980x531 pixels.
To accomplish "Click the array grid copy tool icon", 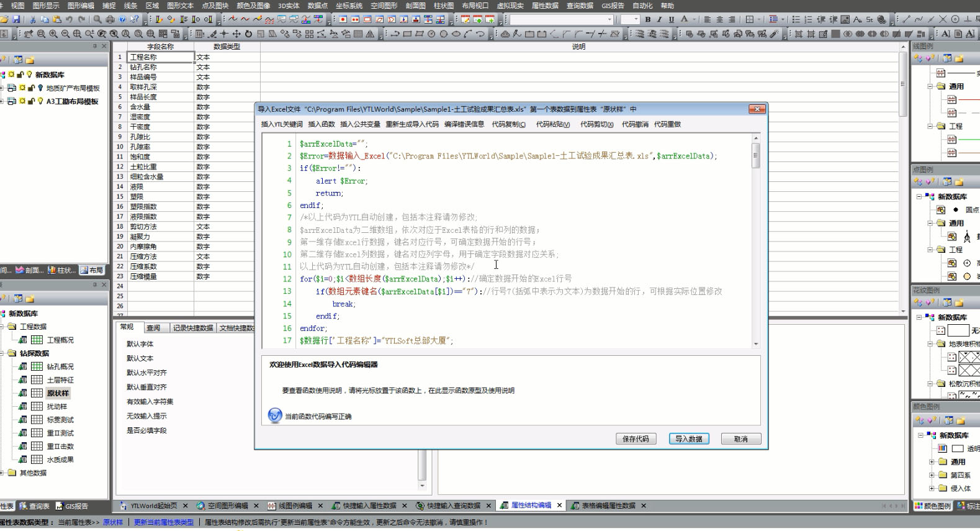I will 309,34.
